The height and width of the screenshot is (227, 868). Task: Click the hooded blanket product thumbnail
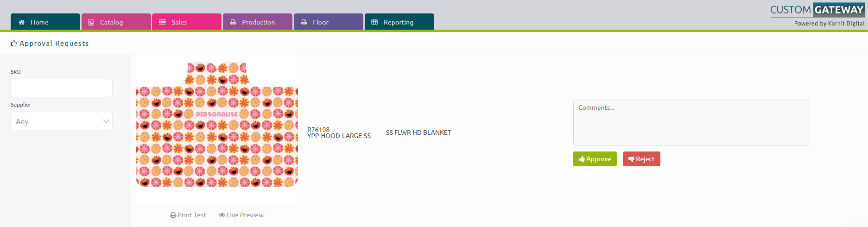coord(217,124)
